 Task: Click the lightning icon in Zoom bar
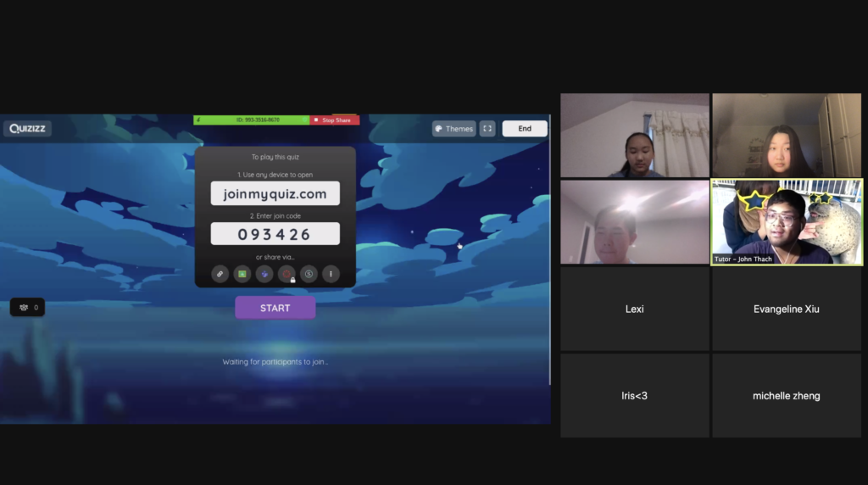198,120
